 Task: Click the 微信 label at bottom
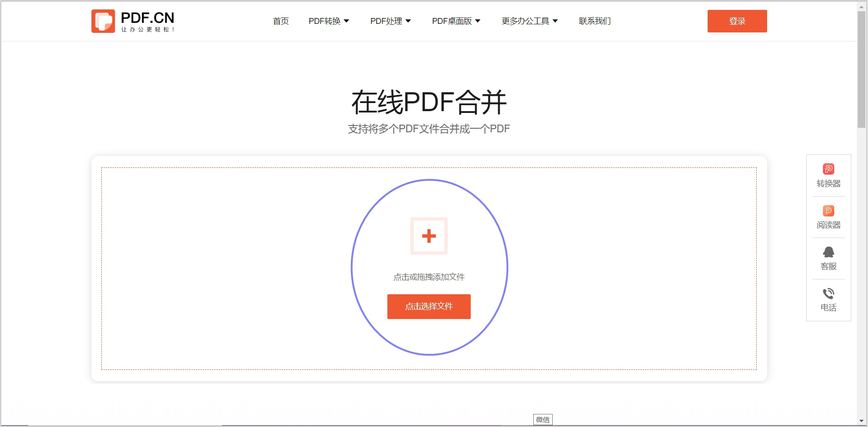tap(543, 419)
